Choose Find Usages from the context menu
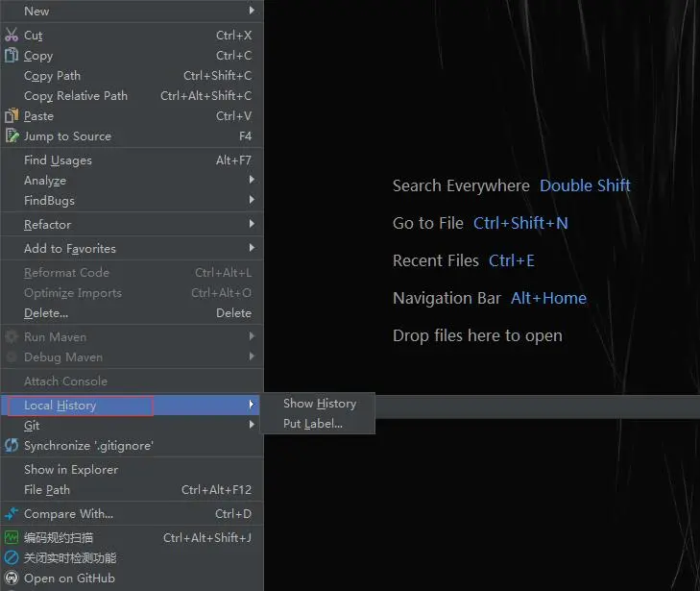700x591 pixels. pyautogui.click(x=58, y=160)
